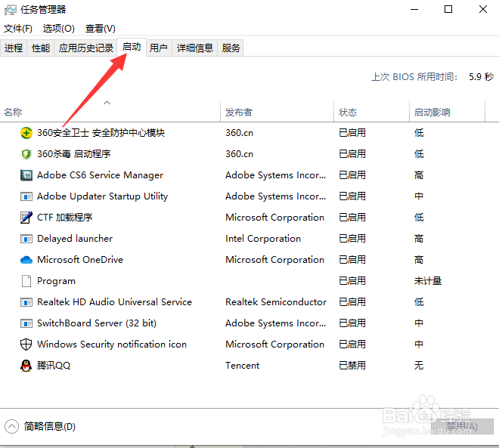
Task: Click the 上次 BIOS 所用时间 5.9 秒 value
Action: 482,77
